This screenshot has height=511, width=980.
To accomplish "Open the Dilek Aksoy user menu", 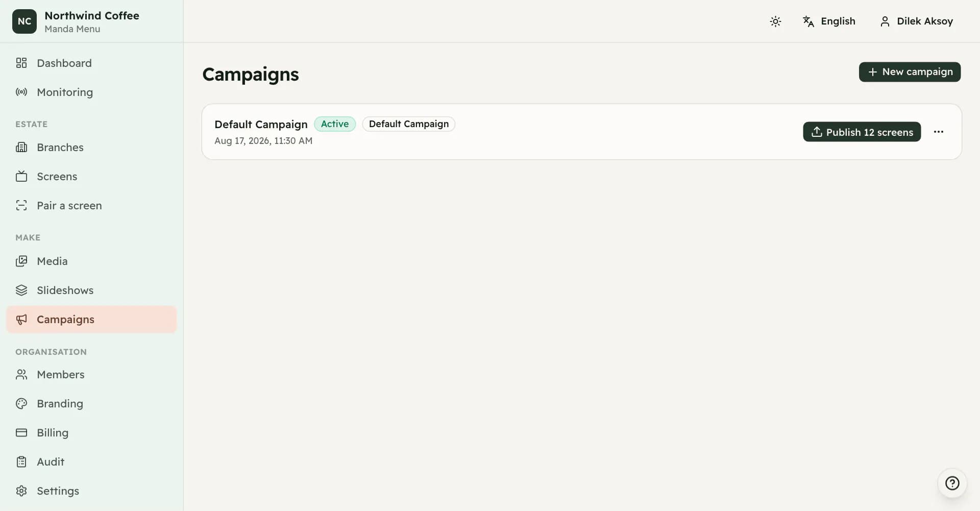I will (916, 21).
